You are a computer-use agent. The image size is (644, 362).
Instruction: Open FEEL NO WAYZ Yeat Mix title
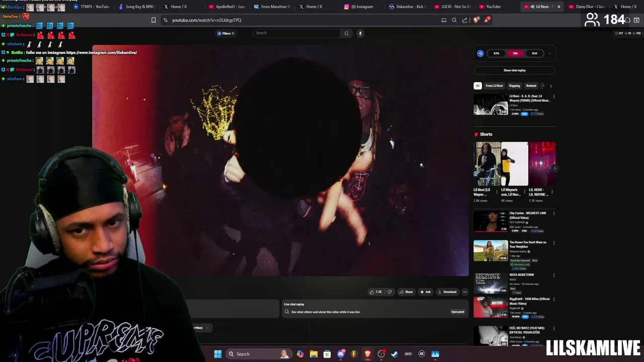(x=527, y=330)
